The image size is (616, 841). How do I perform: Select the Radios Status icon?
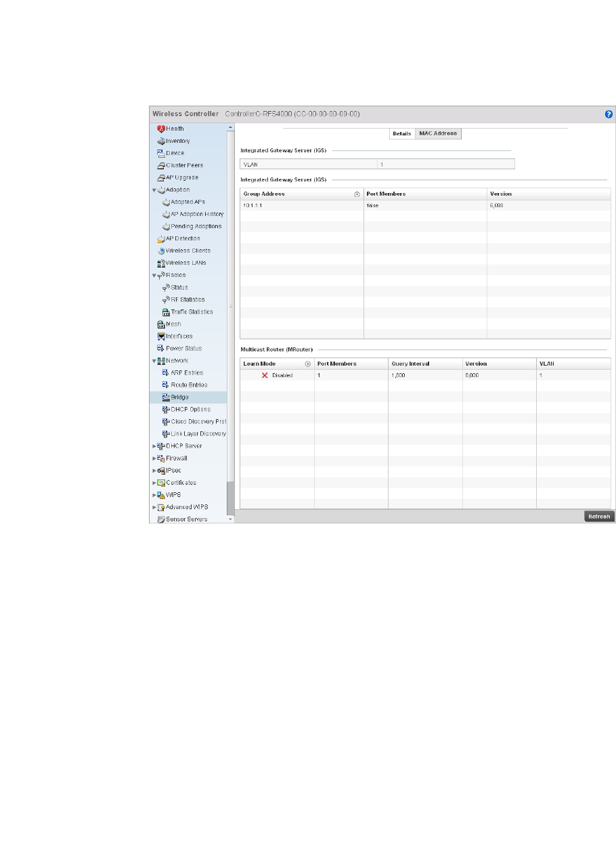(x=166, y=287)
